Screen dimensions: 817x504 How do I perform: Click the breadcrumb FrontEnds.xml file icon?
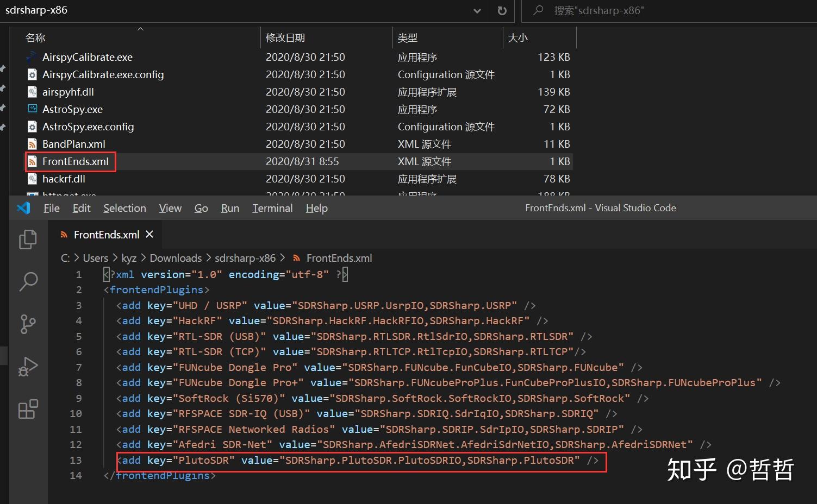pos(296,258)
